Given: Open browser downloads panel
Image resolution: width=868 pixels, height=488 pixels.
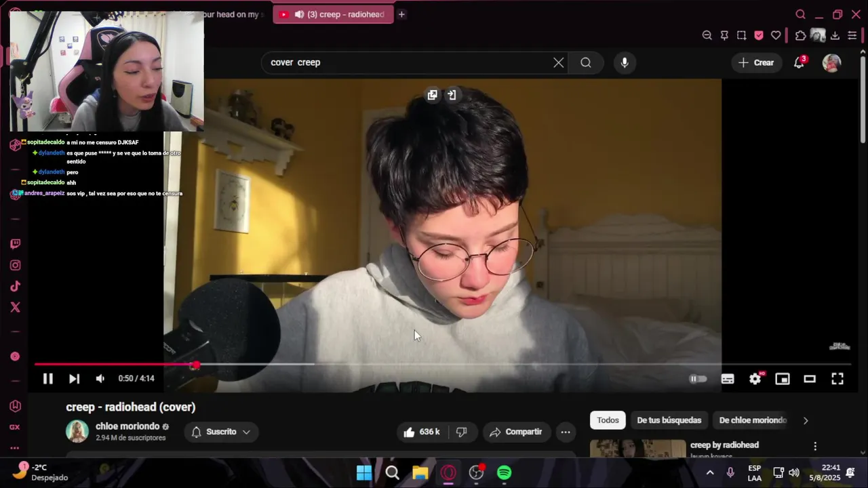Looking at the screenshot, I should pos(835,35).
